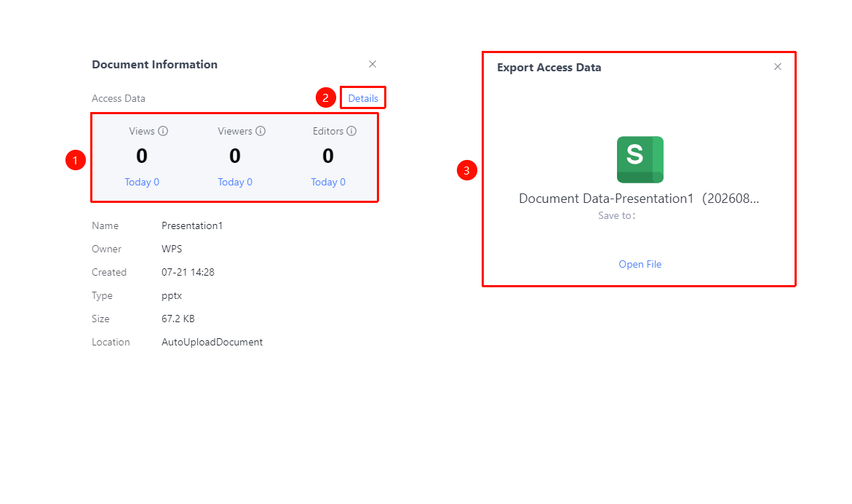Screen dimensions: 852x504
Task: Click the file type value pptx
Action: point(172,296)
